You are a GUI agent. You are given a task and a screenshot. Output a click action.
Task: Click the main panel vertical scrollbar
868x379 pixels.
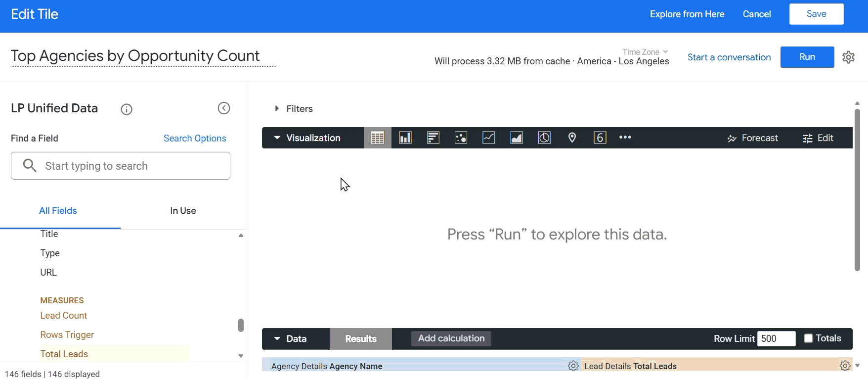coord(857,190)
